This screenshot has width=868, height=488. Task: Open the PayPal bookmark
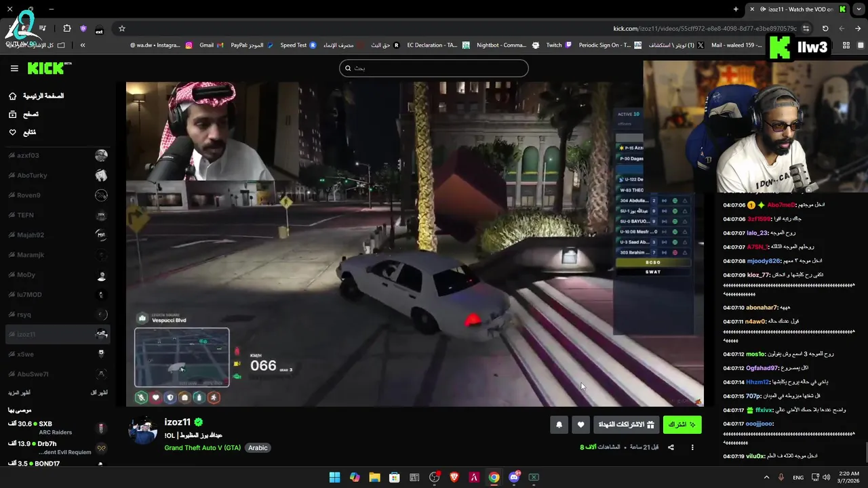click(252, 45)
